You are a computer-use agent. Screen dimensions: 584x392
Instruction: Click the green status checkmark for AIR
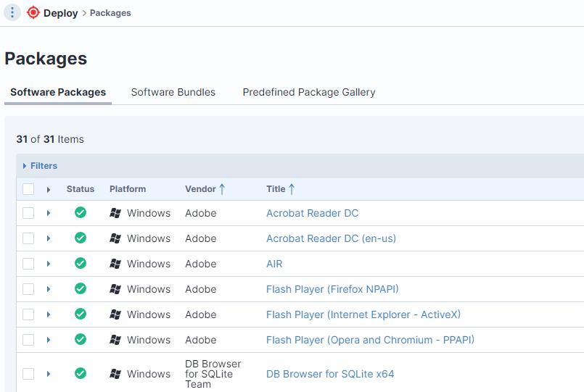click(81, 263)
